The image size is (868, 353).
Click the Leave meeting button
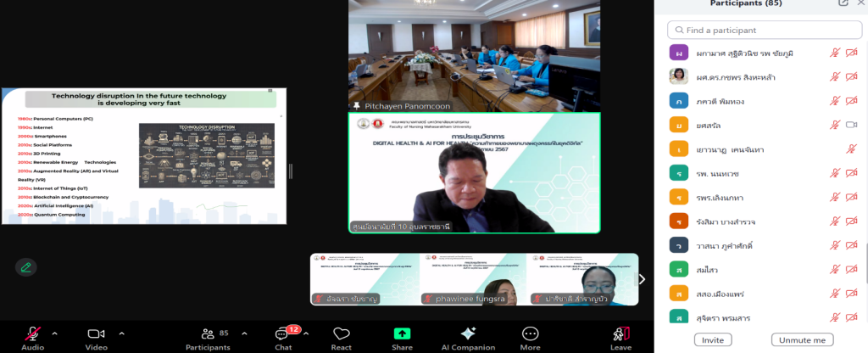click(621, 338)
